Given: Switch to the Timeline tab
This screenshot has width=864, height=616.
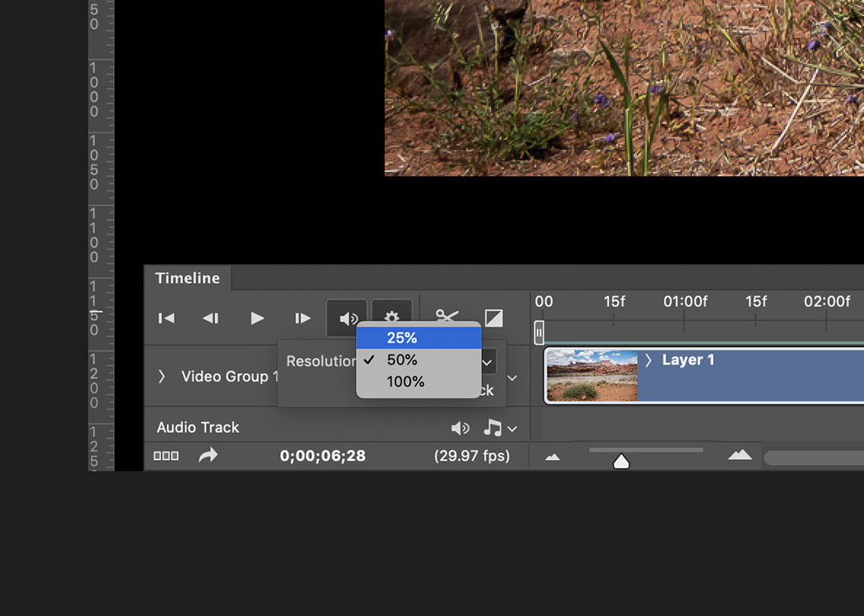Looking at the screenshot, I should pyautogui.click(x=187, y=278).
